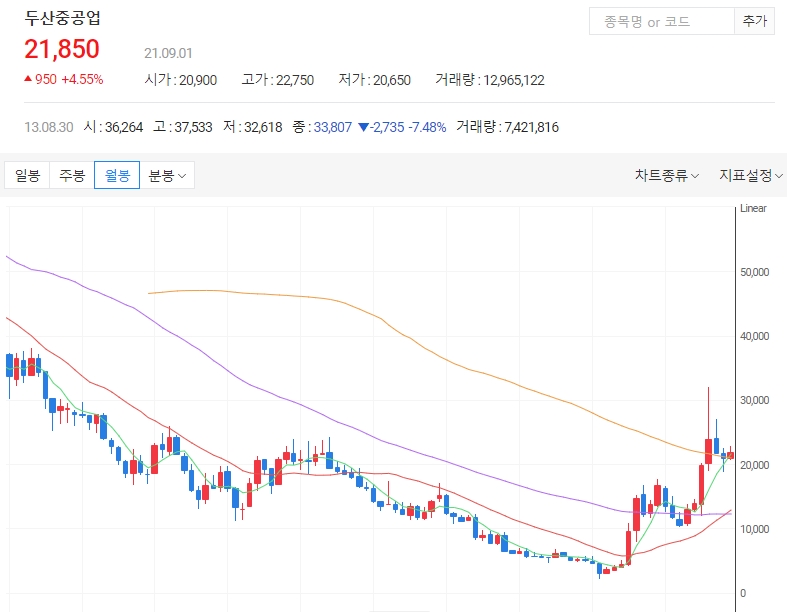
Task: Click the 30,000 price axis label
Action: click(x=754, y=400)
